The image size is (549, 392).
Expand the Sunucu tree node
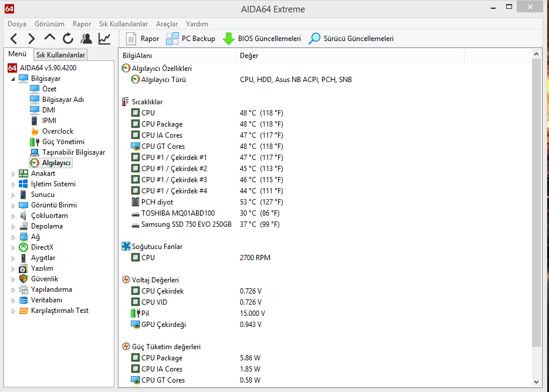point(13,195)
